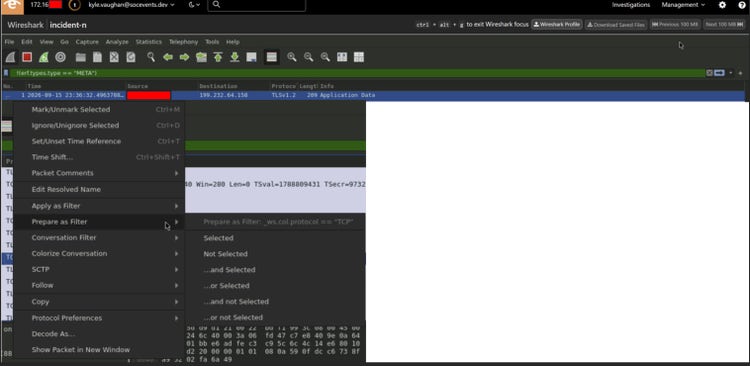Click the Previous 100 MB button
750x366 pixels.
[675, 24]
